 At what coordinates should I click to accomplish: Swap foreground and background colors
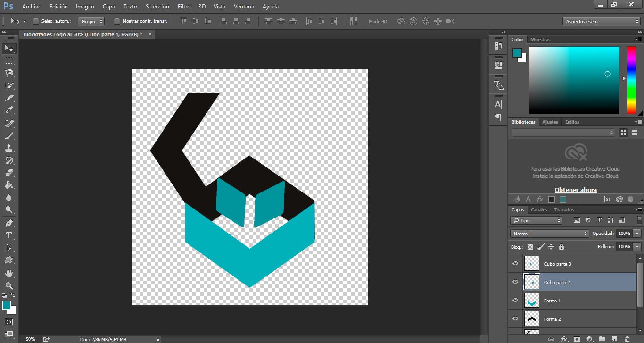point(13,295)
